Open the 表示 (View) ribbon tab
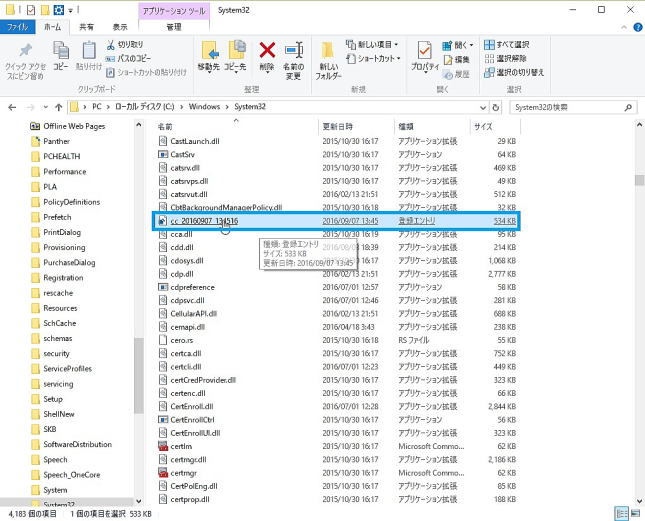 click(119, 27)
